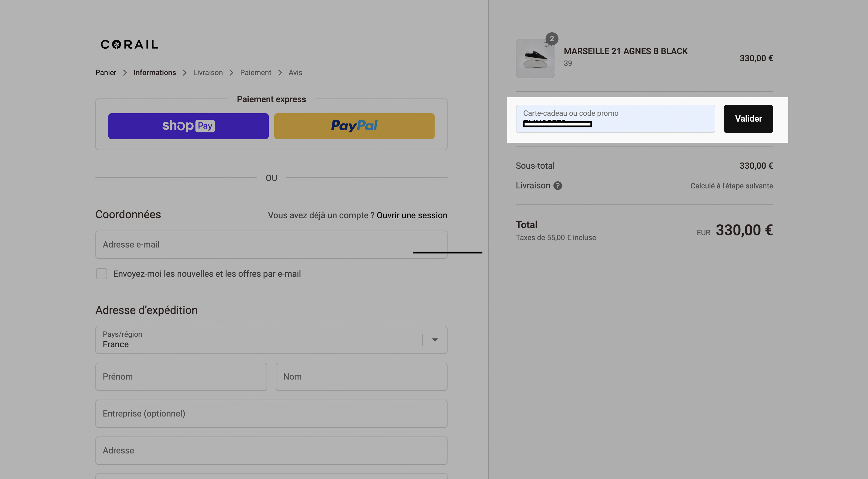
Task: Click the quantity badge on product thumbnail
Action: pos(552,39)
